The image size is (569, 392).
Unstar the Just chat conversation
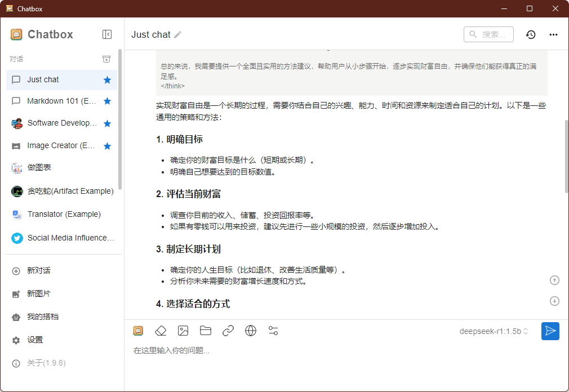coord(107,80)
